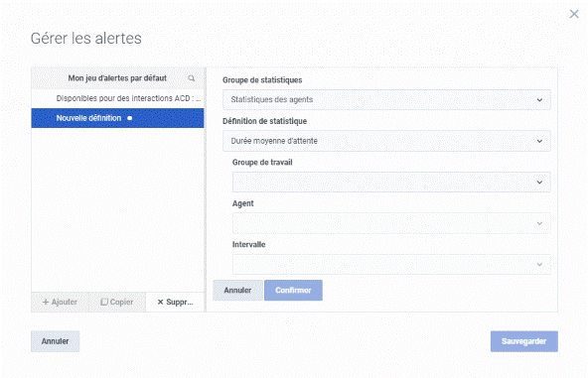
Task: Open the Définition de statistique chevron
Action: [539, 141]
